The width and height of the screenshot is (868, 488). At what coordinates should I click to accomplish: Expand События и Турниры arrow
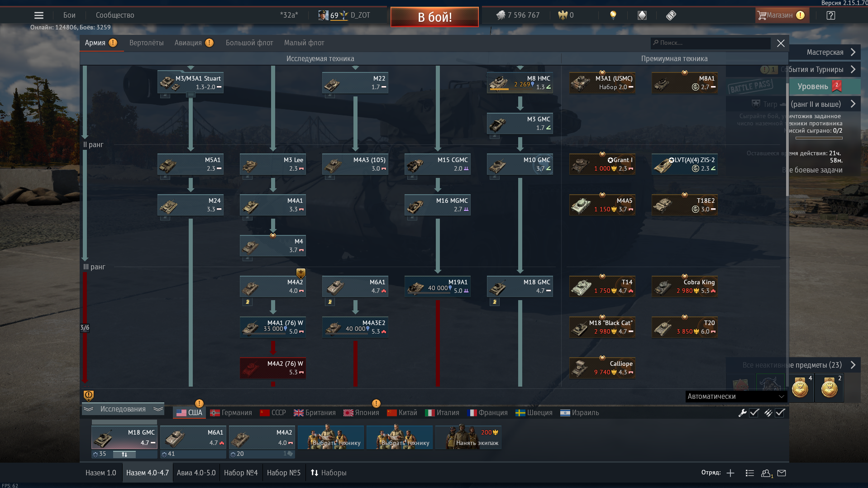click(x=853, y=69)
